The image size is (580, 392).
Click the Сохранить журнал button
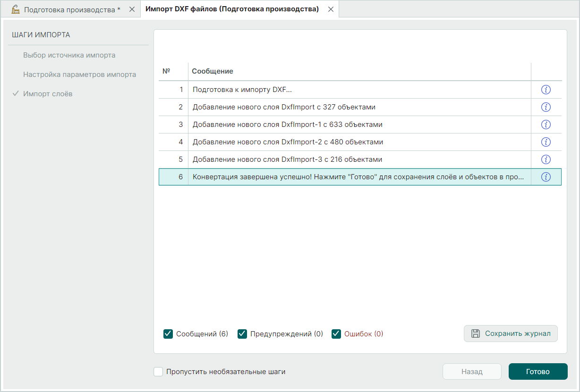click(511, 334)
